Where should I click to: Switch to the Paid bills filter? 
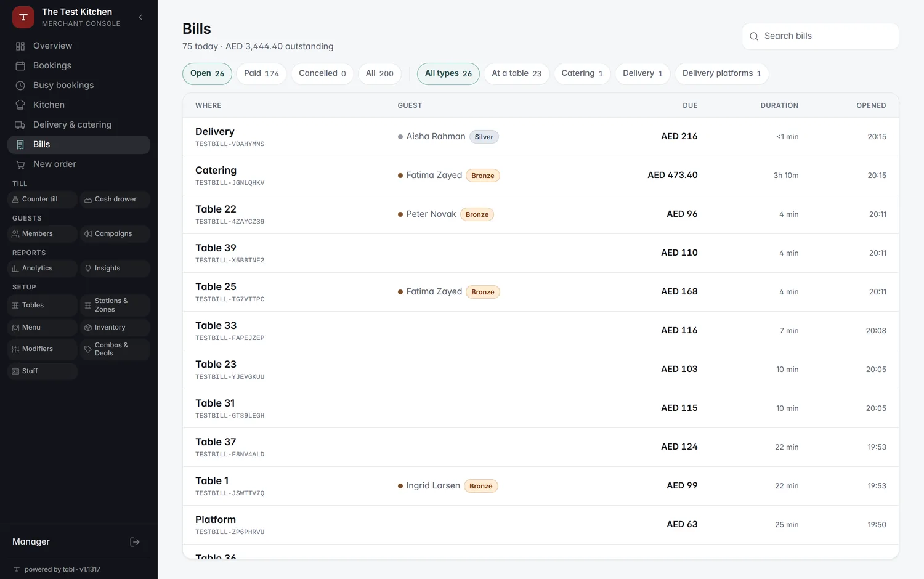[261, 74]
